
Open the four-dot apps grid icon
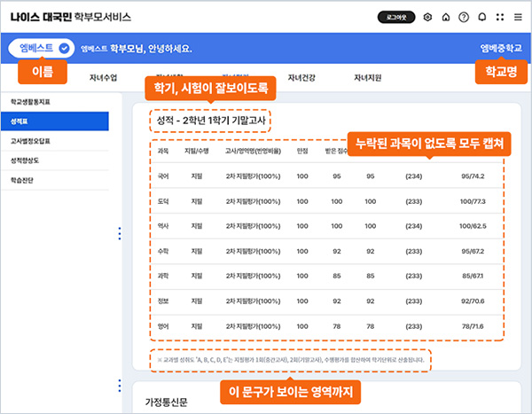click(500, 17)
